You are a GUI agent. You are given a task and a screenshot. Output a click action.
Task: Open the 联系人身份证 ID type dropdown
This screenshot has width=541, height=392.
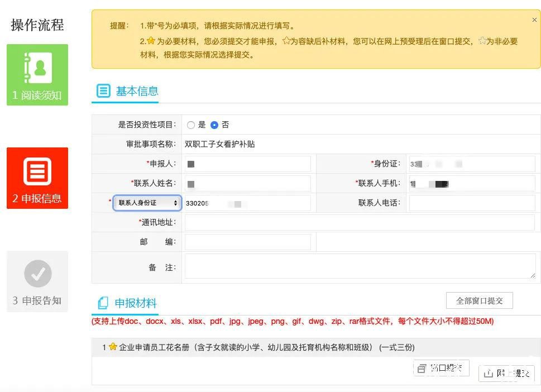click(147, 203)
